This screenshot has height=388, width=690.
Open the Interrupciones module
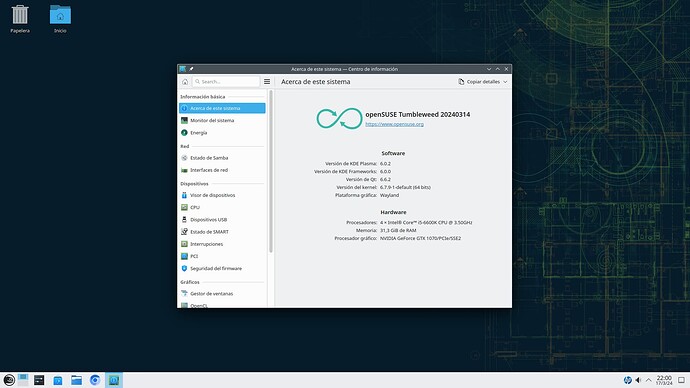pyautogui.click(x=222, y=244)
